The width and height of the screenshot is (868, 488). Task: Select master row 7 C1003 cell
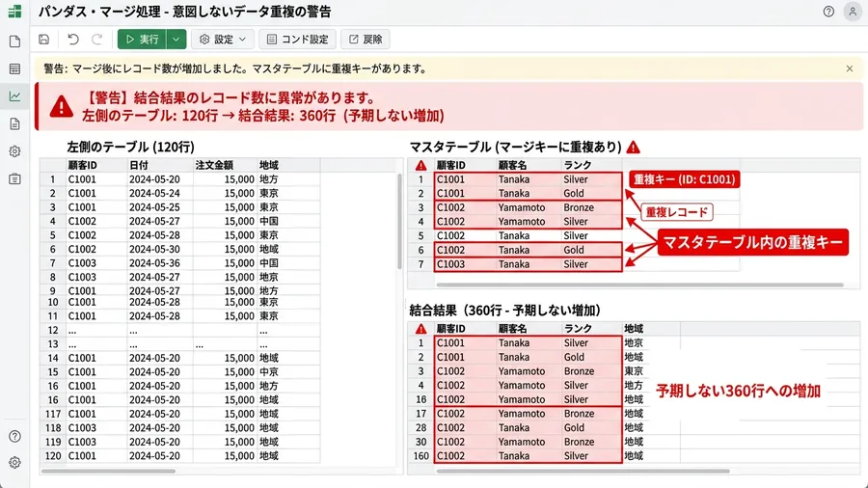tap(465, 264)
